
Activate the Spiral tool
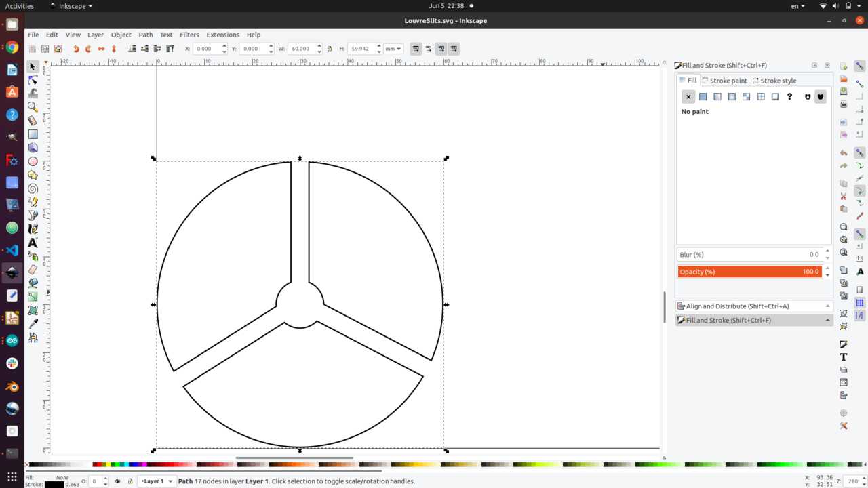coord(33,188)
